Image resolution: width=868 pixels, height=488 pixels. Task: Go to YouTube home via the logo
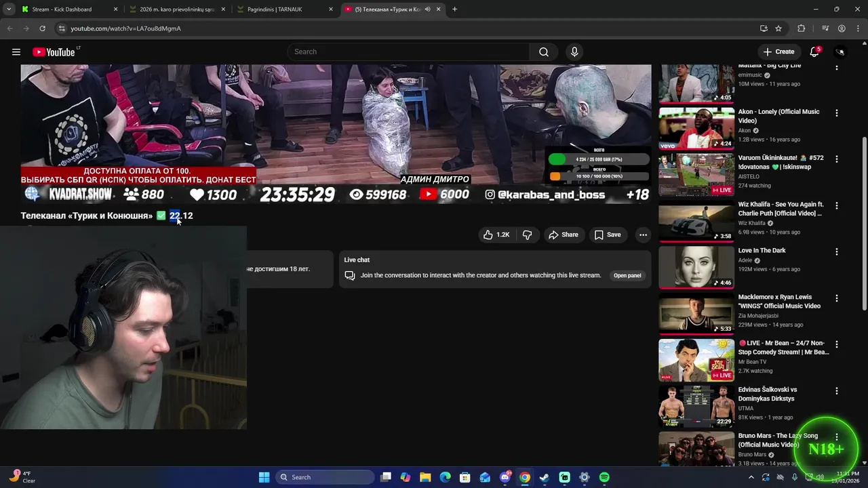coord(54,52)
